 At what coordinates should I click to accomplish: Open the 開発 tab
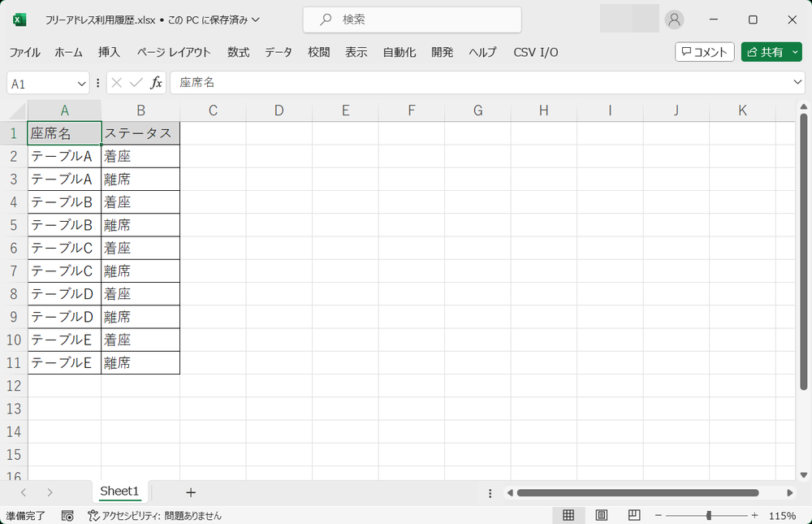click(x=443, y=52)
